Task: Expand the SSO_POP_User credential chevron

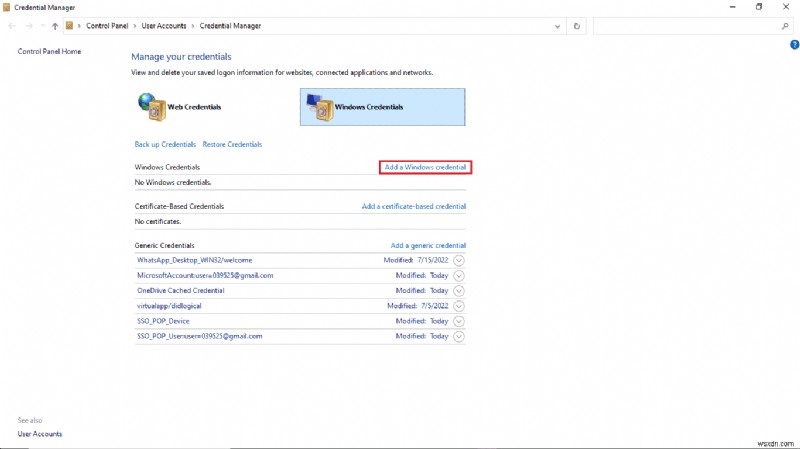Action: [x=459, y=337]
